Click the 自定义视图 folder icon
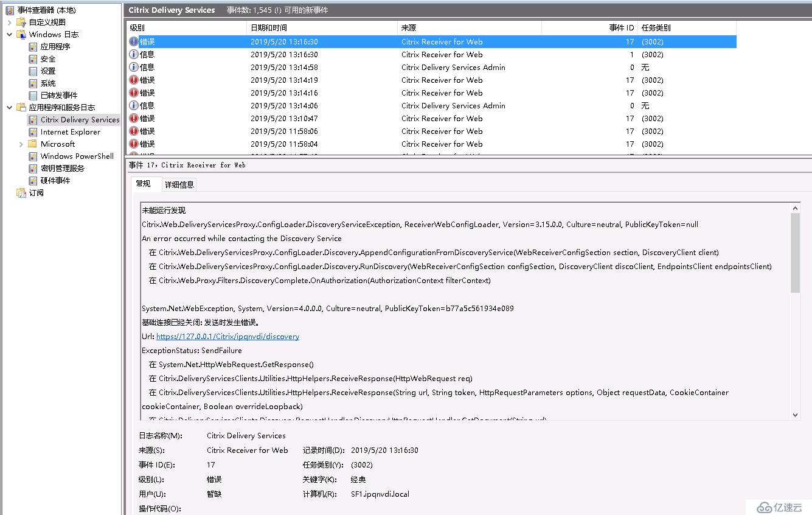Screen dimensions: 812x515 tap(21, 23)
